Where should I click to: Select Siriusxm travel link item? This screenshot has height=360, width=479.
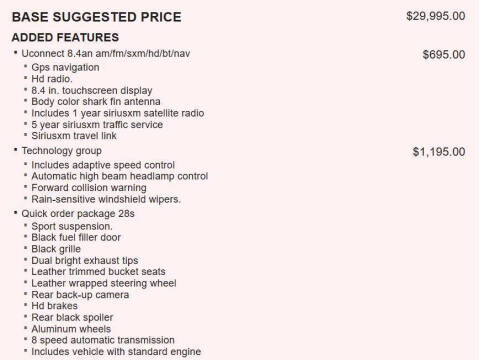coord(74,136)
